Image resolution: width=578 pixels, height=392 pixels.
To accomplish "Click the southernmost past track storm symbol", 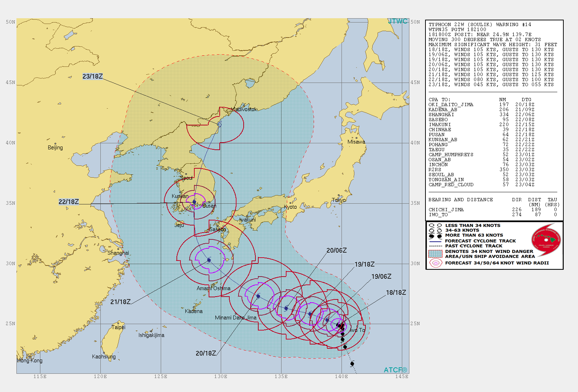I will [352, 364].
